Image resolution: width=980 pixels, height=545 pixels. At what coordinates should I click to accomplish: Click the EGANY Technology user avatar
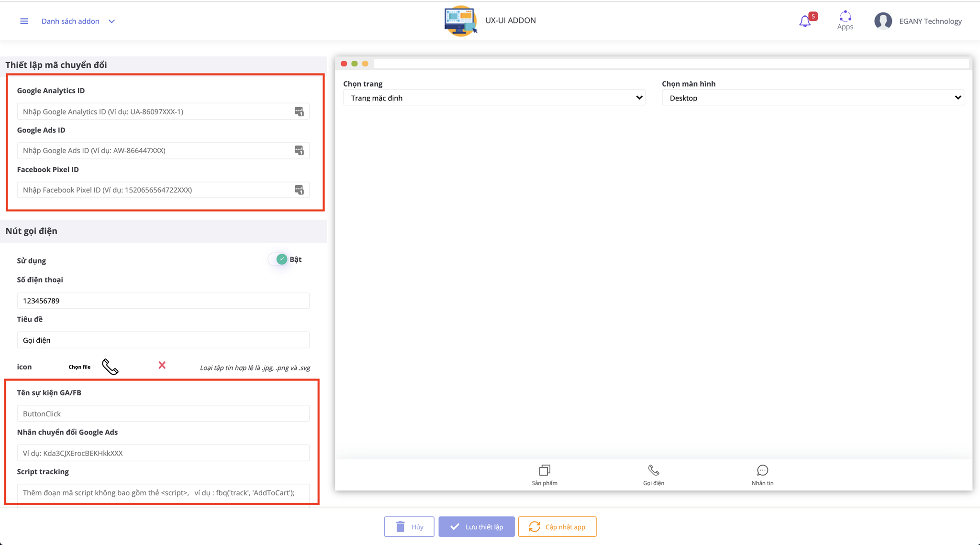pos(883,21)
